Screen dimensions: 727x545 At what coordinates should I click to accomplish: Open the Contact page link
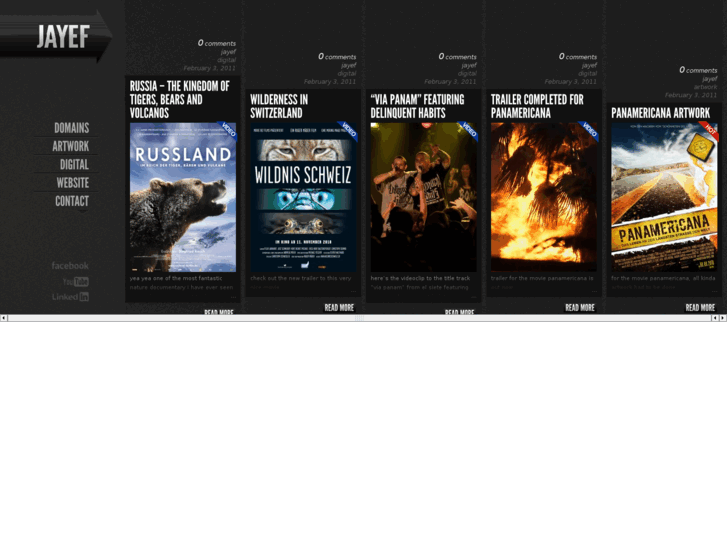72,201
